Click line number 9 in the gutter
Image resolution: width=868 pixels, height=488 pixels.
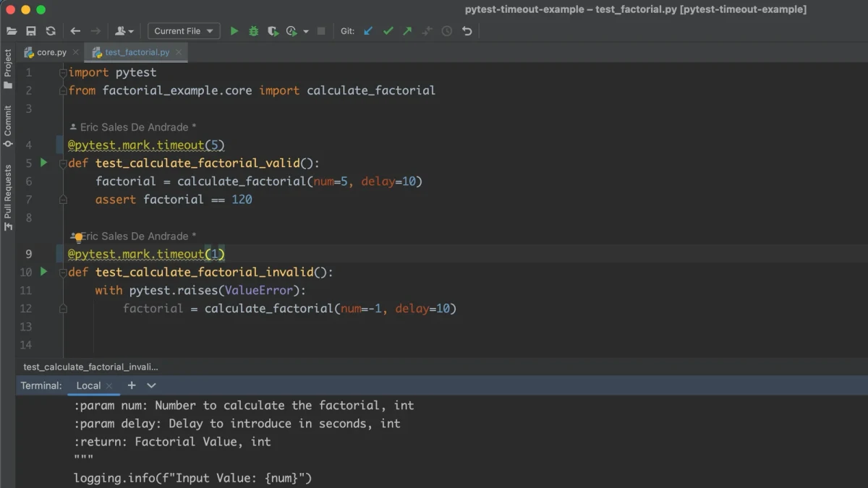(29, 254)
